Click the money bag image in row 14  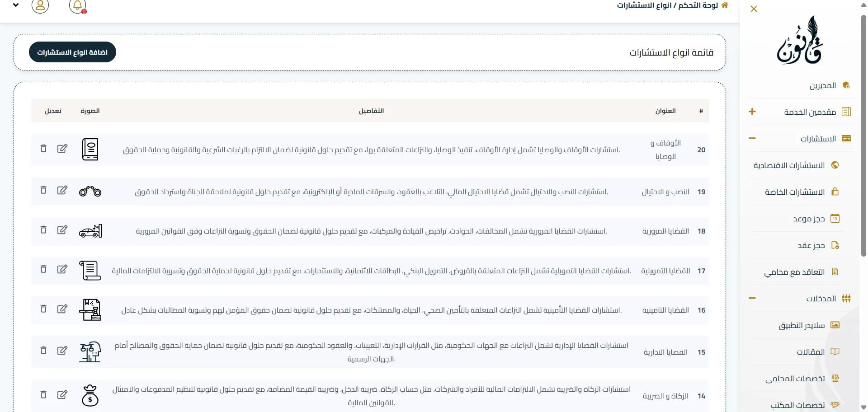[x=90, y=395]
